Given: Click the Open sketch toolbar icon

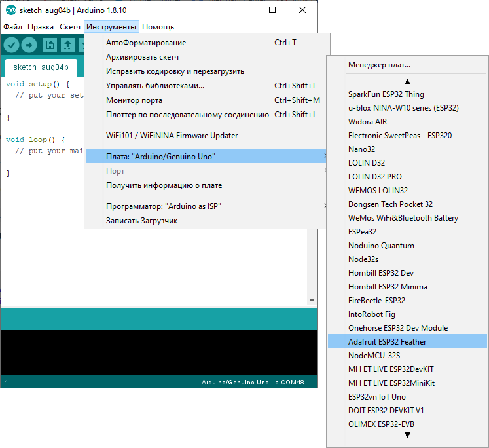Looking at the screenshot, I should tap(67, 45).
